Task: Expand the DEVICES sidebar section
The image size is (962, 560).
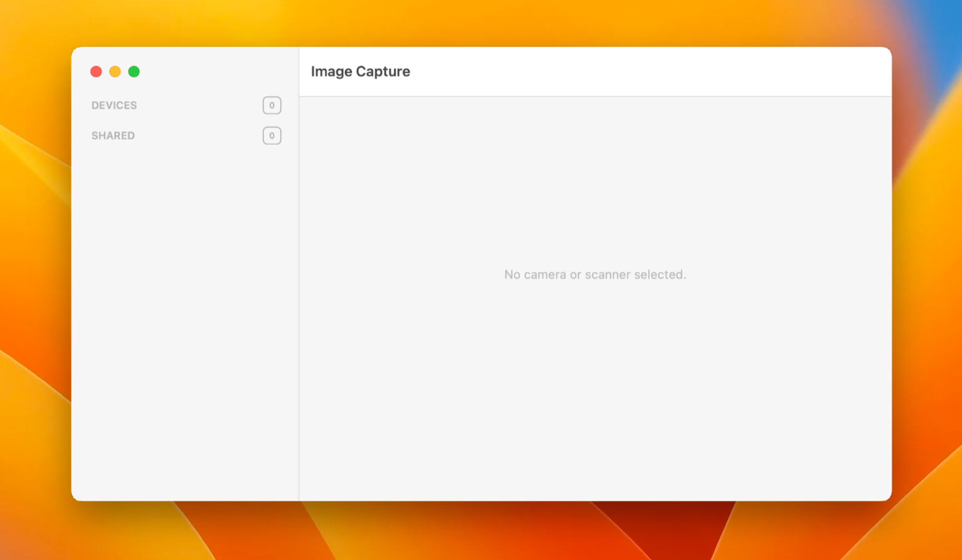Action: pos(114,105)
